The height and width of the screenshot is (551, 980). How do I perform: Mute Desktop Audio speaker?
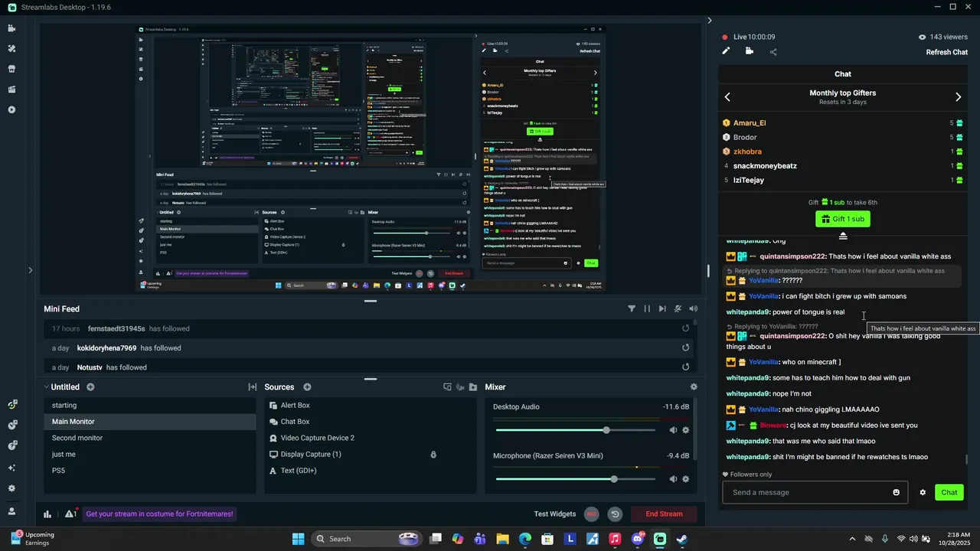(673, 430)
